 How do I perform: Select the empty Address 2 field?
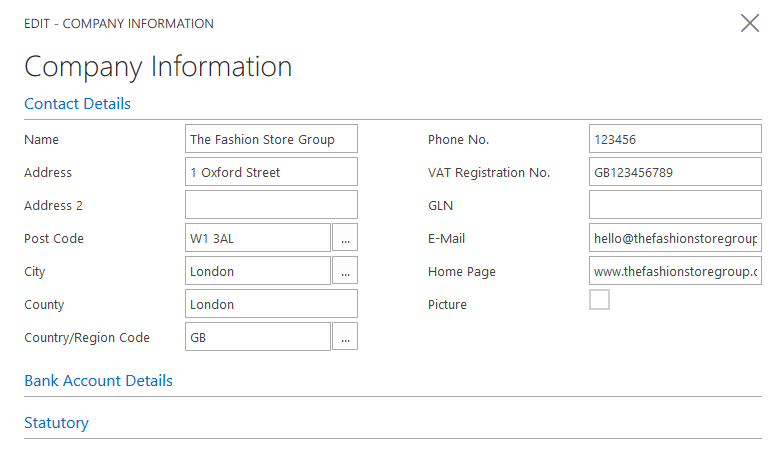click(271, 205)
